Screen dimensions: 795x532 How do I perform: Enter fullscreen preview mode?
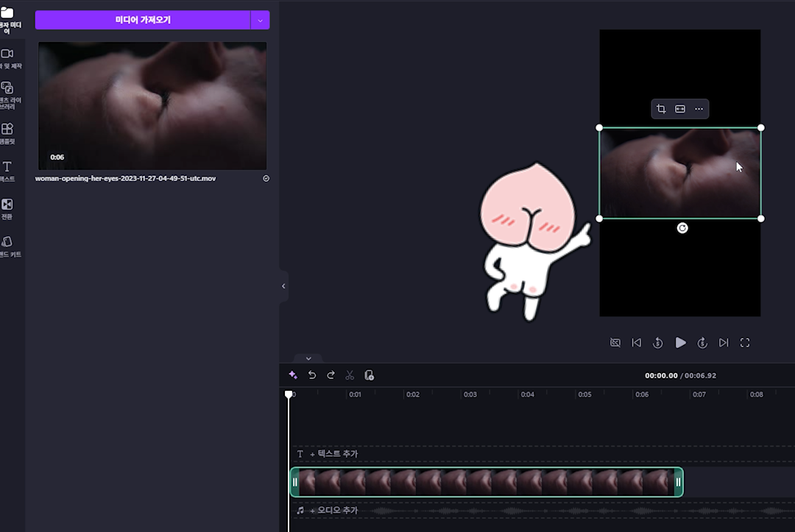tap(745, 343)
